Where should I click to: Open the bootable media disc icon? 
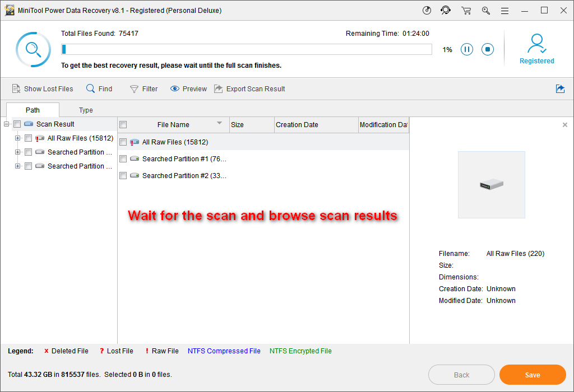tap(427, 10)
